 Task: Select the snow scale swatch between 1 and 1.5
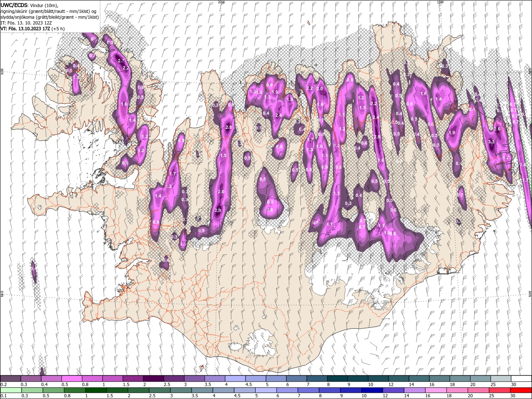click(x=113, y=379)
